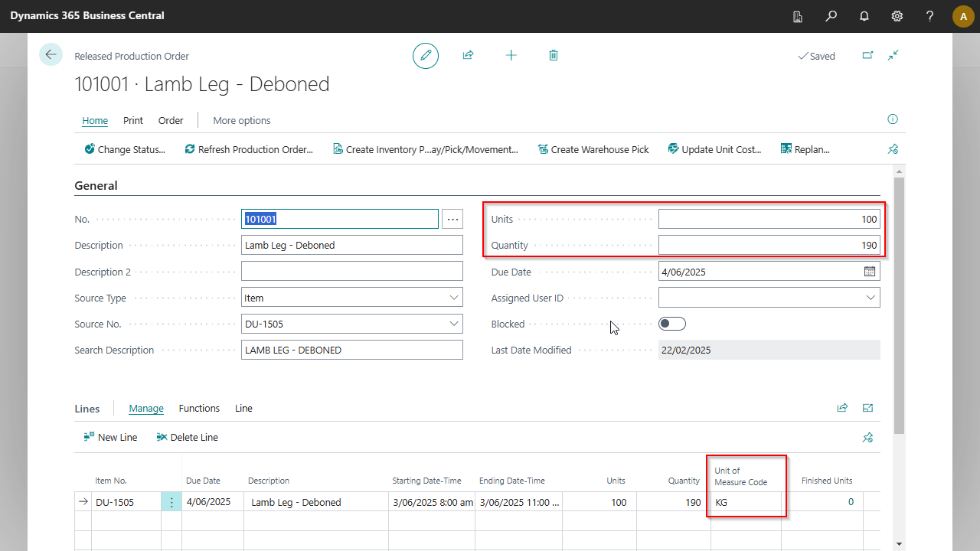Share the Lines list icon
This screenshot has width=980, height=551.
click(842, 408)
